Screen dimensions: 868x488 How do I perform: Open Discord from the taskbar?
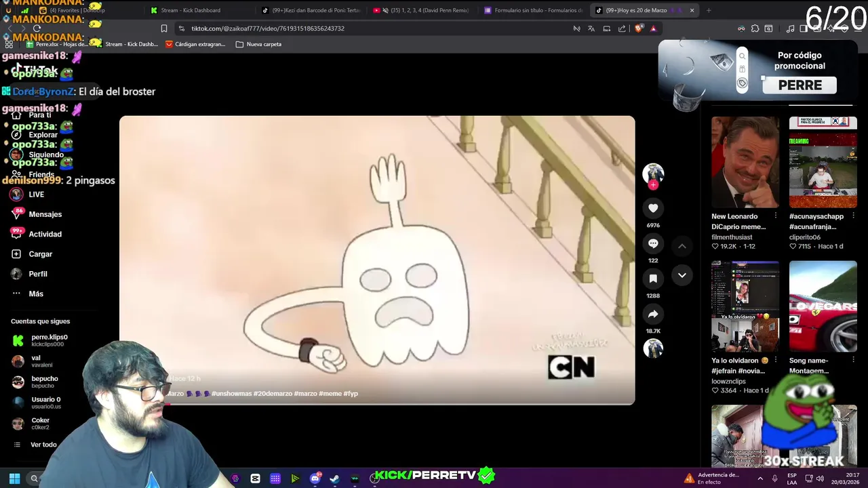315,479
